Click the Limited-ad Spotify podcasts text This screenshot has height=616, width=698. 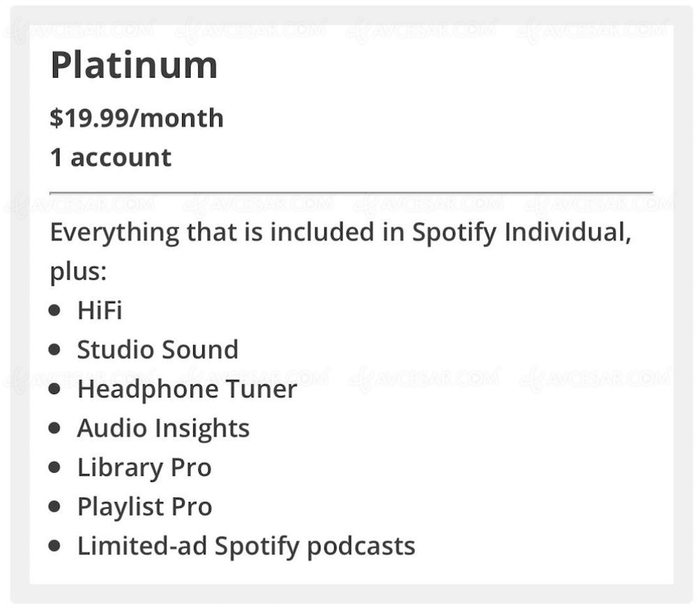point(246,546)
